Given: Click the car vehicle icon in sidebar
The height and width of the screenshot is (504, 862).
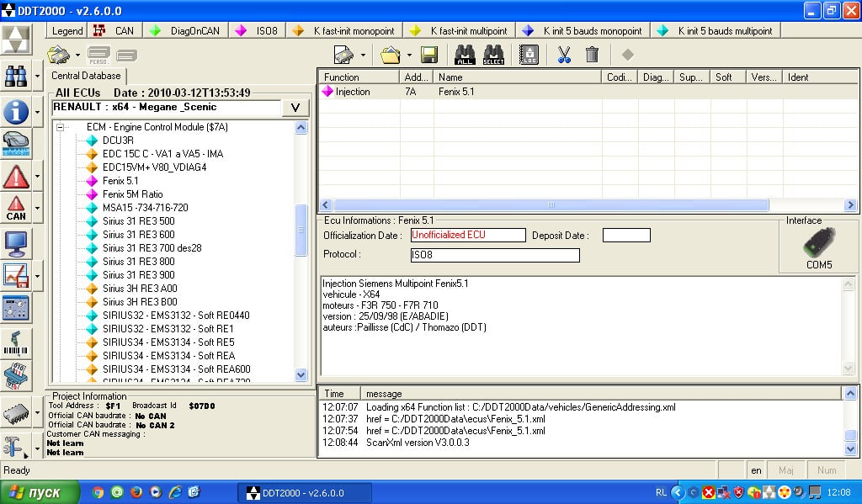Looking at the screenshot, I should point(16,144).
